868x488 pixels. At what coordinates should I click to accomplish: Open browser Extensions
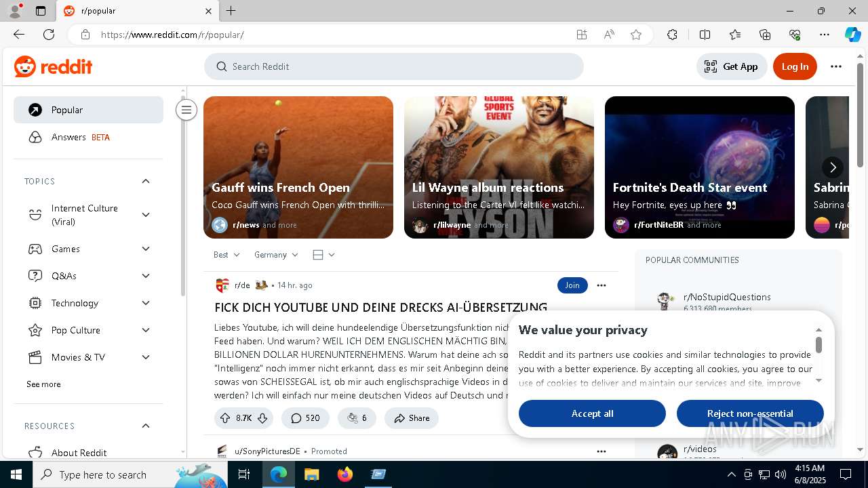click(x=672, y=35)
